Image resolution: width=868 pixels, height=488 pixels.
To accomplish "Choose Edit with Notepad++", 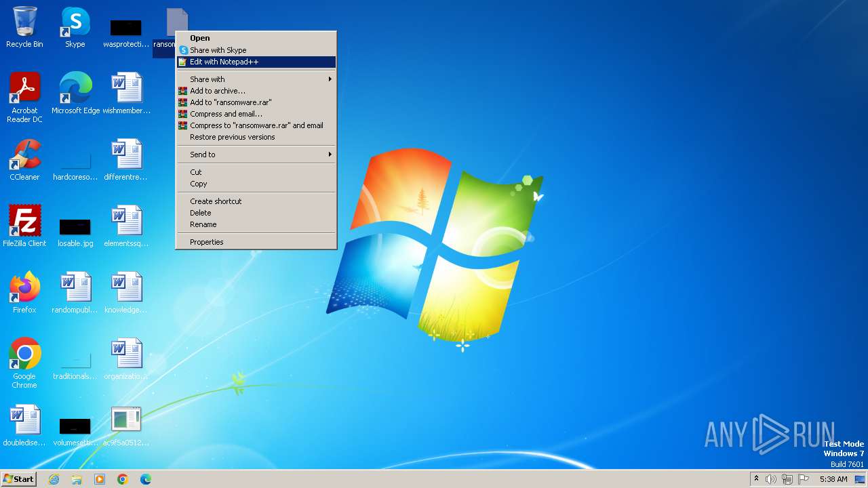I will click(x=256, y=62).
